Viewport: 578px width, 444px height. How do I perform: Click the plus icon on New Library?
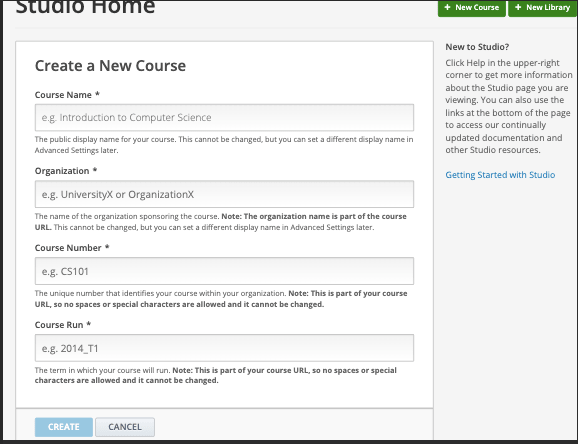point(518,7)
